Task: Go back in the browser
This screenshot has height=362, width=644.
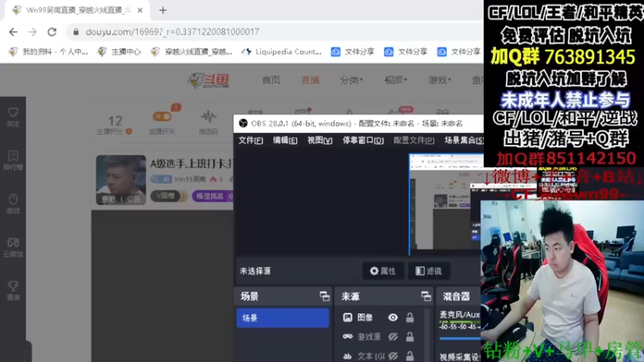Action: click(13, 31)
